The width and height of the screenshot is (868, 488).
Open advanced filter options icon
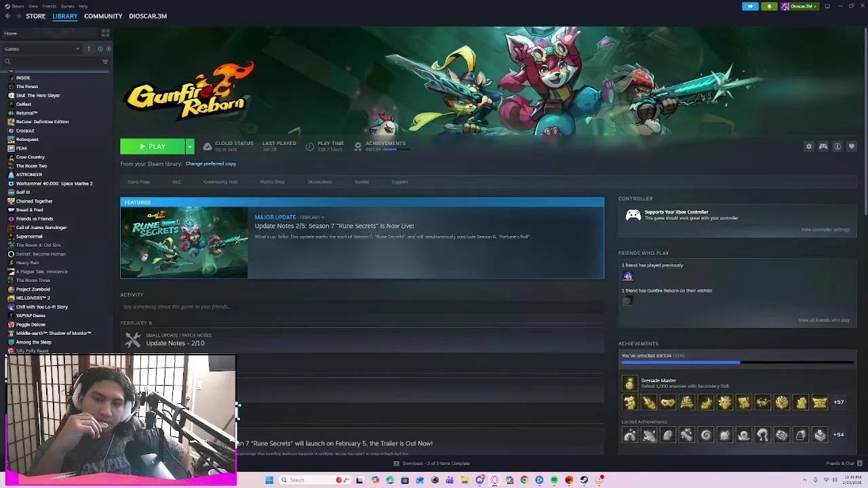point(105,62)
